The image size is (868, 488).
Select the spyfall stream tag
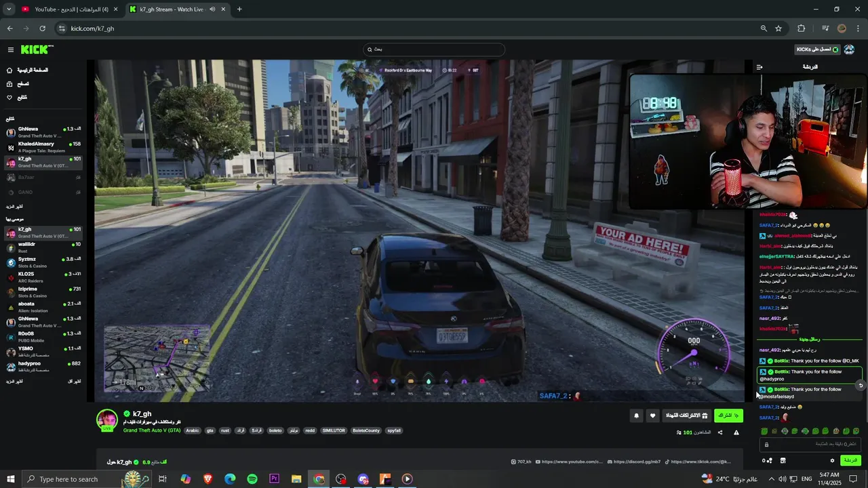click(394, 430)
